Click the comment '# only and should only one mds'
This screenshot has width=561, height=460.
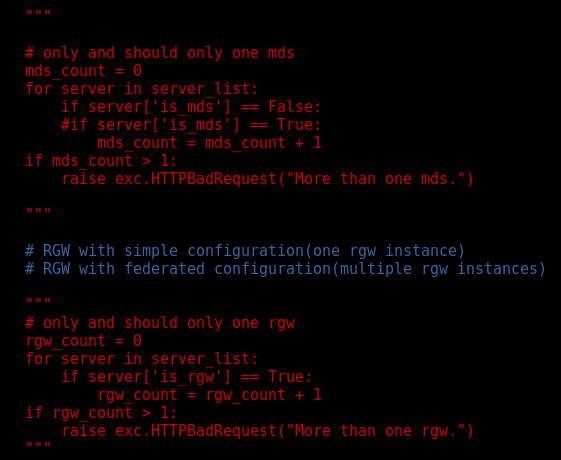point(160,53)
